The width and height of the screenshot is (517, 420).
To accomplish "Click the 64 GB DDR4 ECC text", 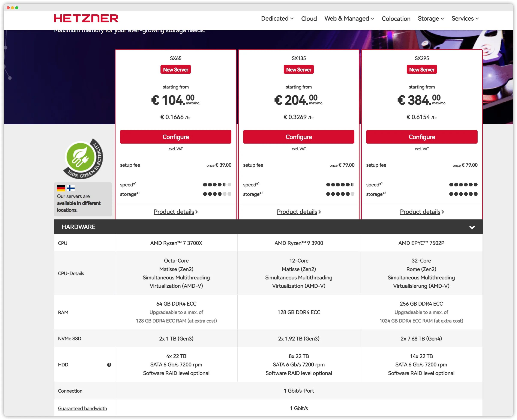I will click(x=176, y=304).
